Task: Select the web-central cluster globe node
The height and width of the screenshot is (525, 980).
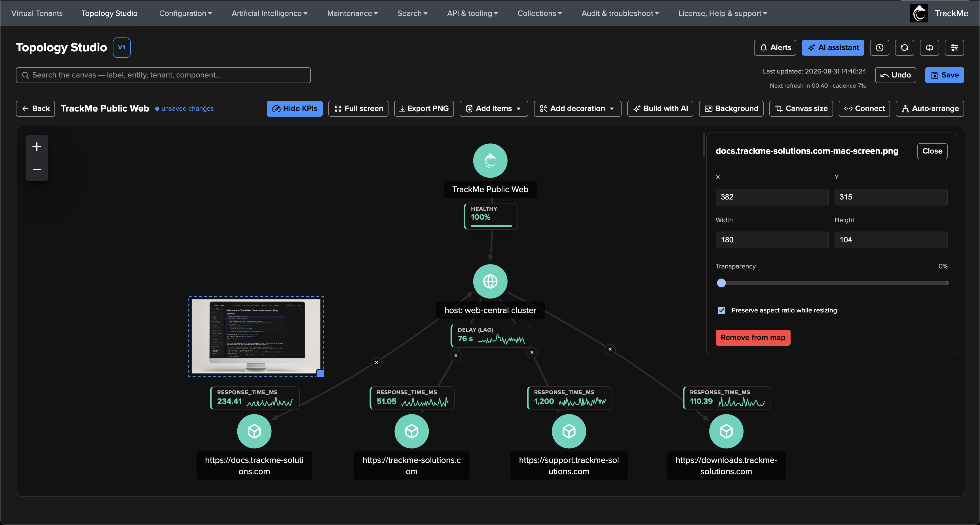Action: 490,281
